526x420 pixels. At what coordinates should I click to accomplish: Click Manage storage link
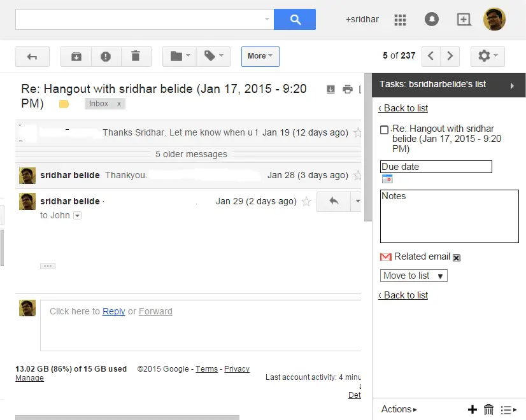(x=29, y=378)
